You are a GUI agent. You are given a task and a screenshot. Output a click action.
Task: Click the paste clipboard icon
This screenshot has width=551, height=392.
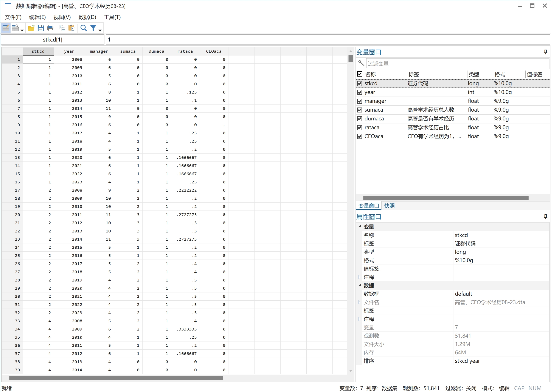pos(71,28)
